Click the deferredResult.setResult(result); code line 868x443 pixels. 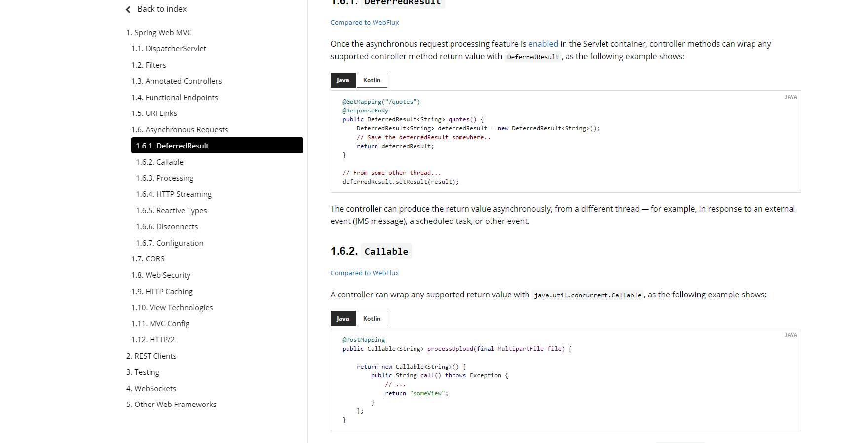[401, 182]
